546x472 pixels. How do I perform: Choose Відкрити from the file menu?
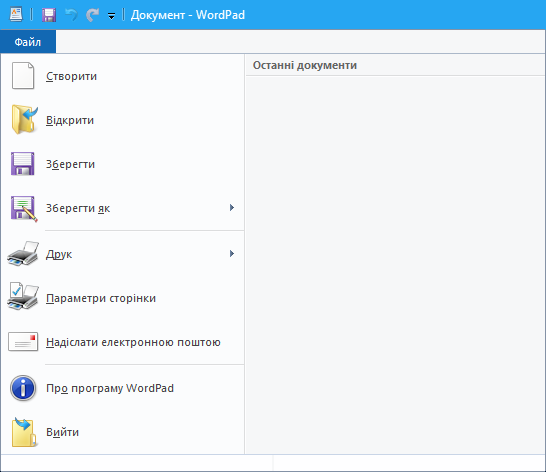pyautogui.click(x=123, y=120)
